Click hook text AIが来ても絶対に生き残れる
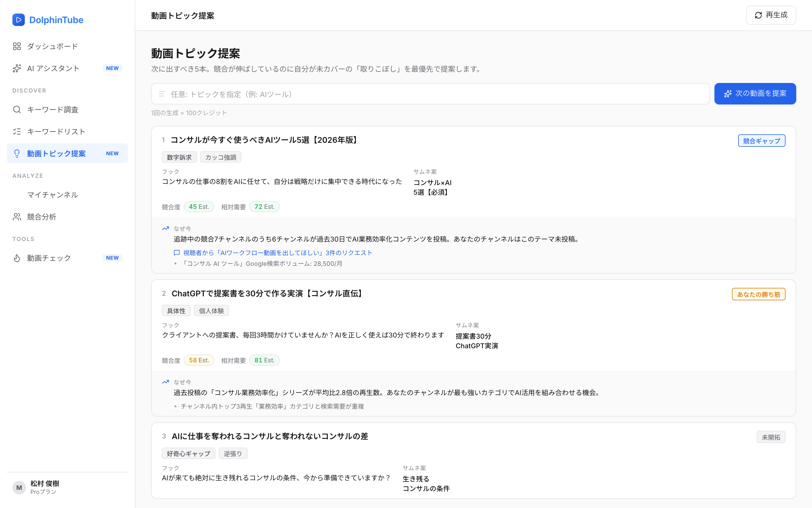Viewport: 812px width, 508px height. click(277, 478)
